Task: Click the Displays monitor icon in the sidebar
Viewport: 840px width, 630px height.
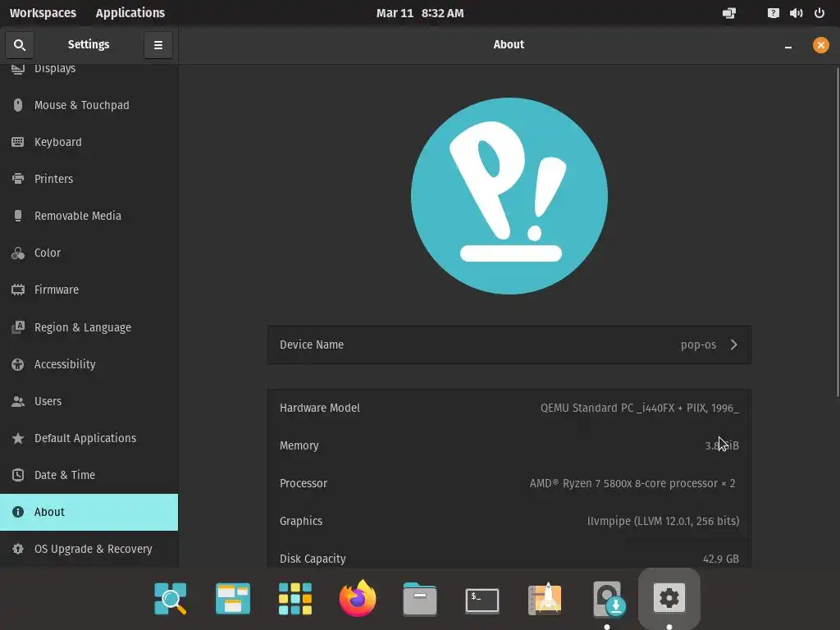Action: [18, 69]
